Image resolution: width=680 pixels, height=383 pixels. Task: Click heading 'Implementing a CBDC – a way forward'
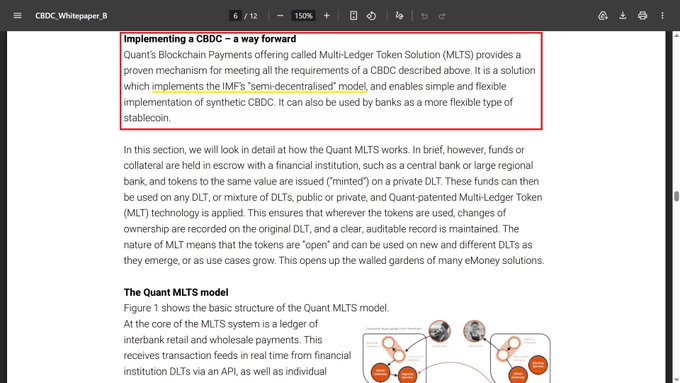(x=210, y=39)
